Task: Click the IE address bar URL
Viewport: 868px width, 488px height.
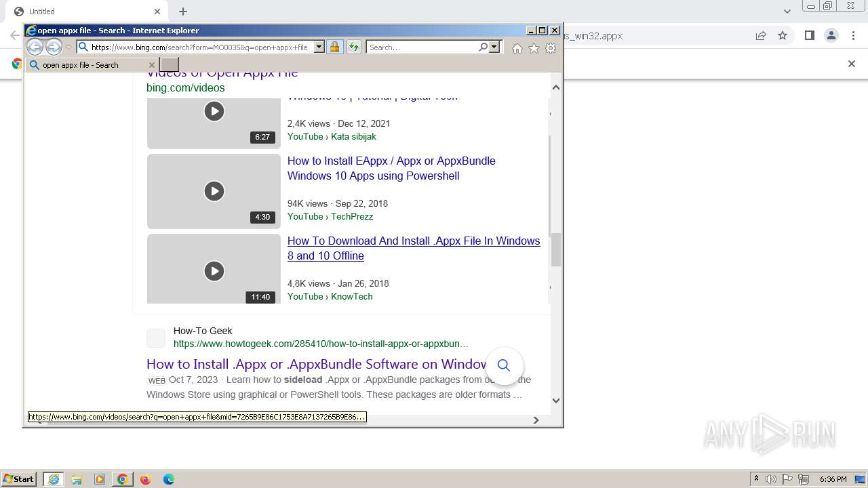Action: pos(199,47)
